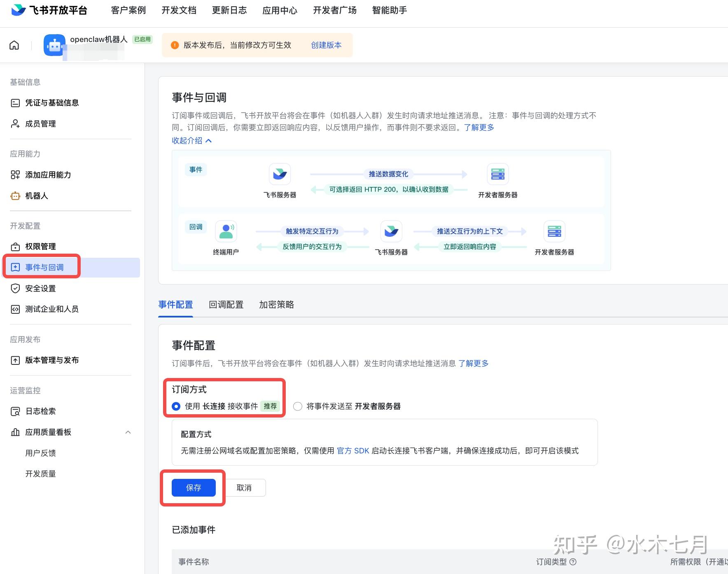This screenshot has height=574, width=728.
Task: Click the 版本管理与发布 upload icon
Action: pos(15,360)
